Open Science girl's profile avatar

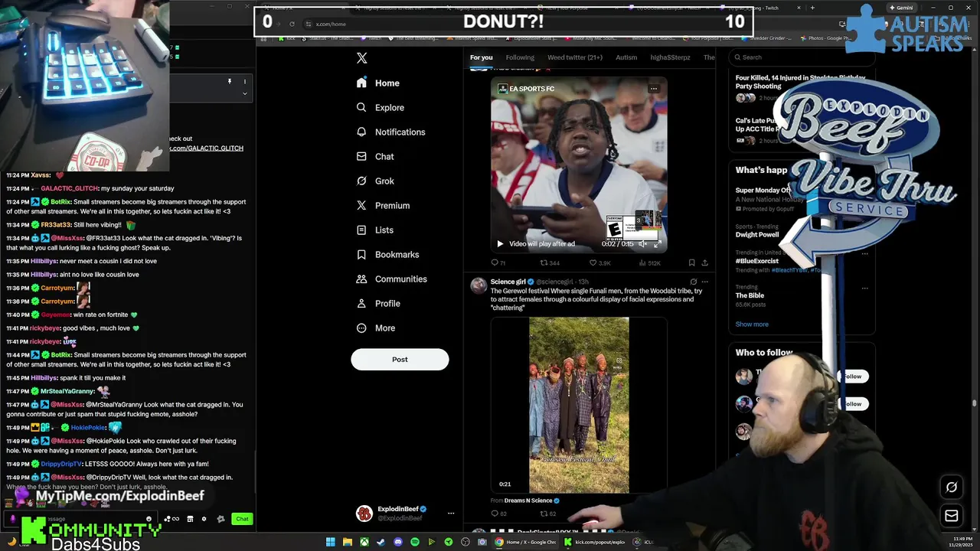(x=479, y=285)
